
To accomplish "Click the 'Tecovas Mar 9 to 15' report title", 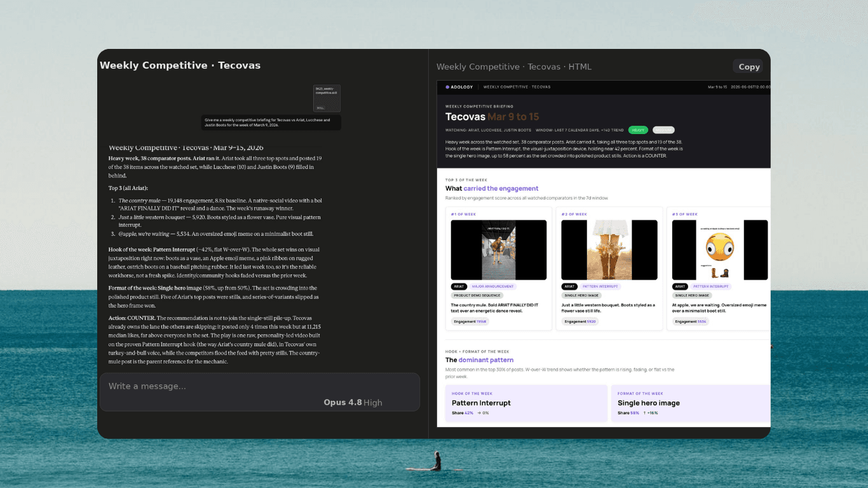I will [x=492, y=117].
